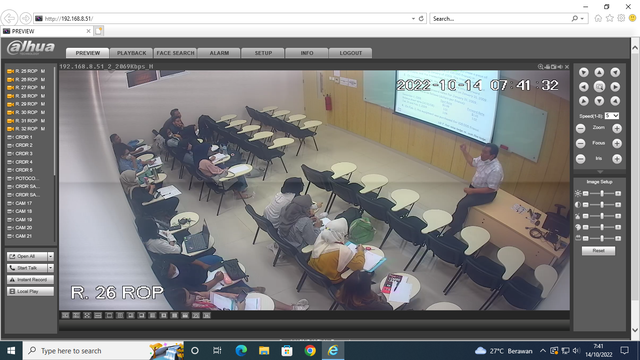Pan camera up with PTZ up arrow
The height and width of the screenshot is (360, 640).
point(599,72)
